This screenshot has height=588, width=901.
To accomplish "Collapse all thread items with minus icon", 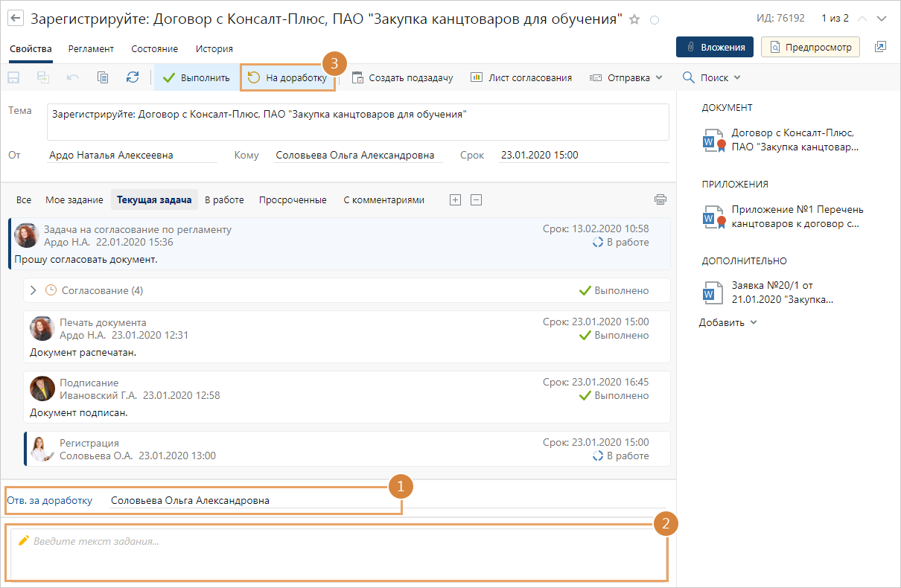I will (477, 199).
